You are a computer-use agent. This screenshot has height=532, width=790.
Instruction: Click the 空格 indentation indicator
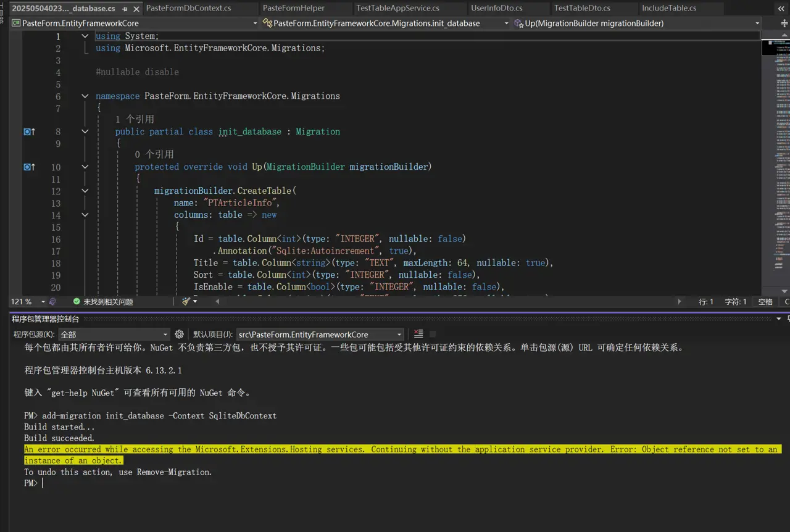765,301
